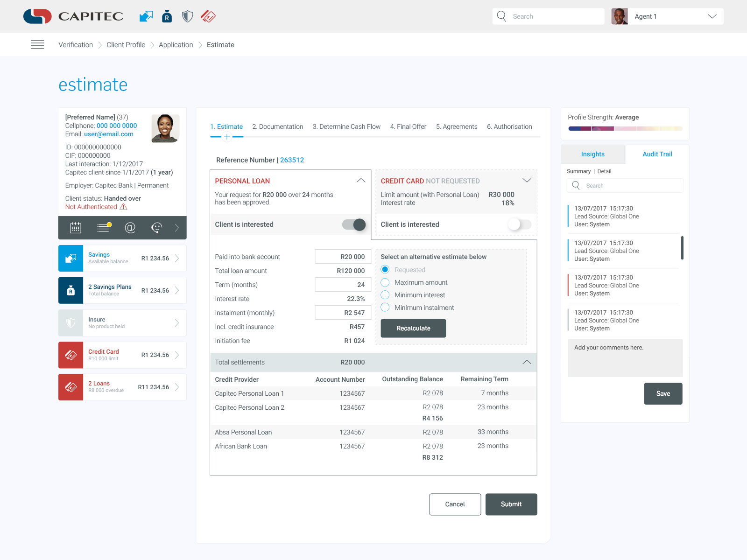Click the Audit Trail search magnifier
747x560 pixels.
point(576,185)
